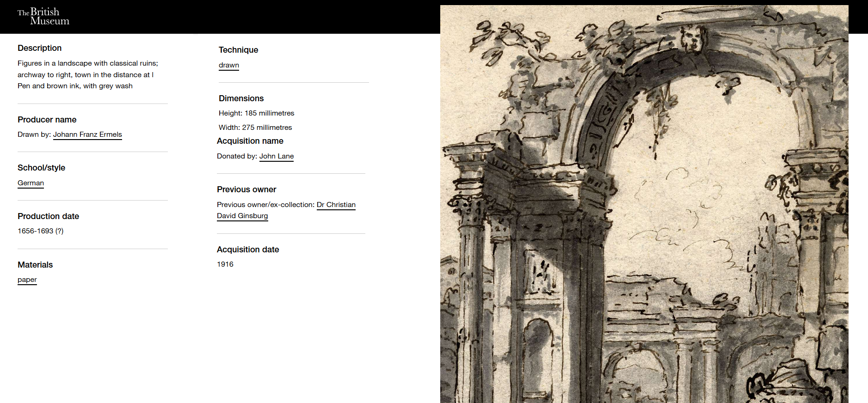Select the School/style heading

41,168
